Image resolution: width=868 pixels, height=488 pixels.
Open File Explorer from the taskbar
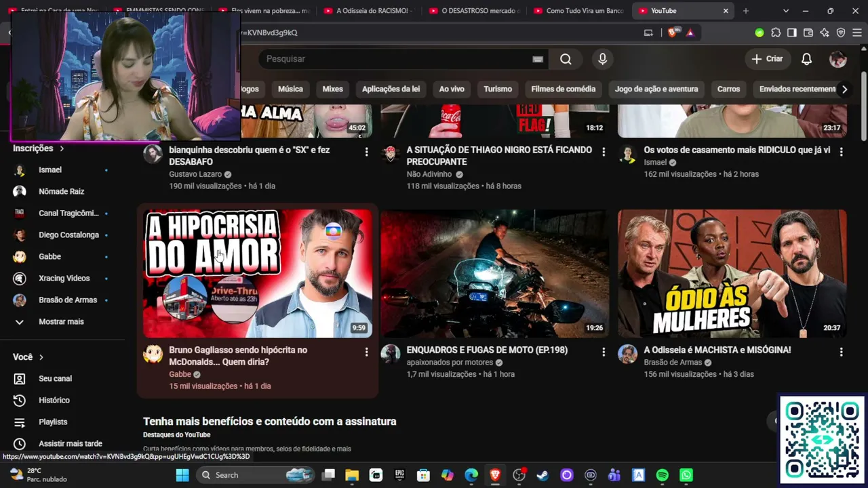coord(352,475)
